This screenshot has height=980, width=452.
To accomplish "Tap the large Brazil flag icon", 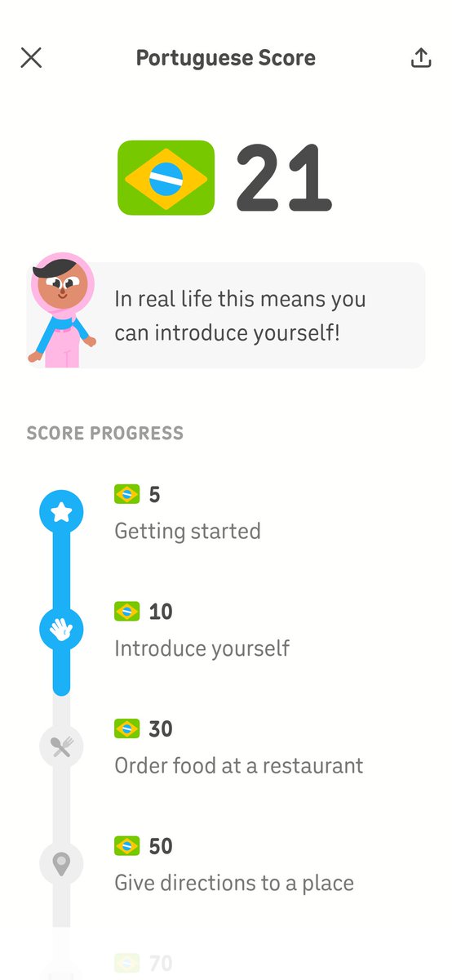I will click(x=166, y=178).
